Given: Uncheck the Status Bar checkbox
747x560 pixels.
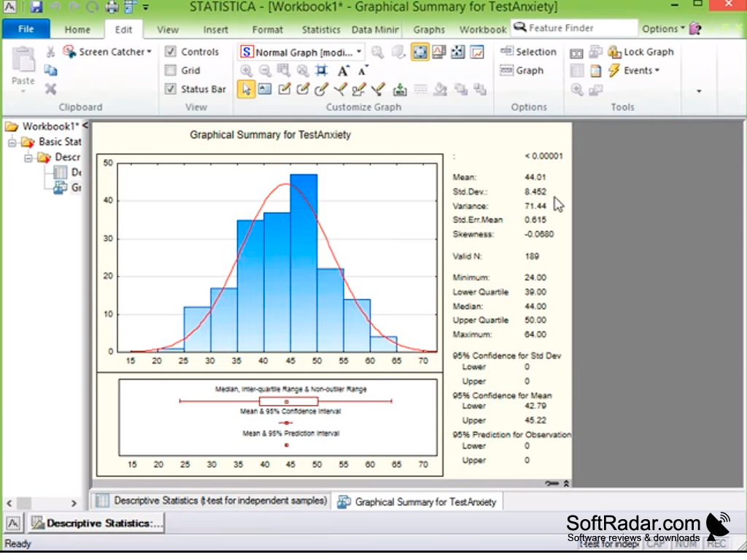Looking at the screenshot, I should [170, 89].
